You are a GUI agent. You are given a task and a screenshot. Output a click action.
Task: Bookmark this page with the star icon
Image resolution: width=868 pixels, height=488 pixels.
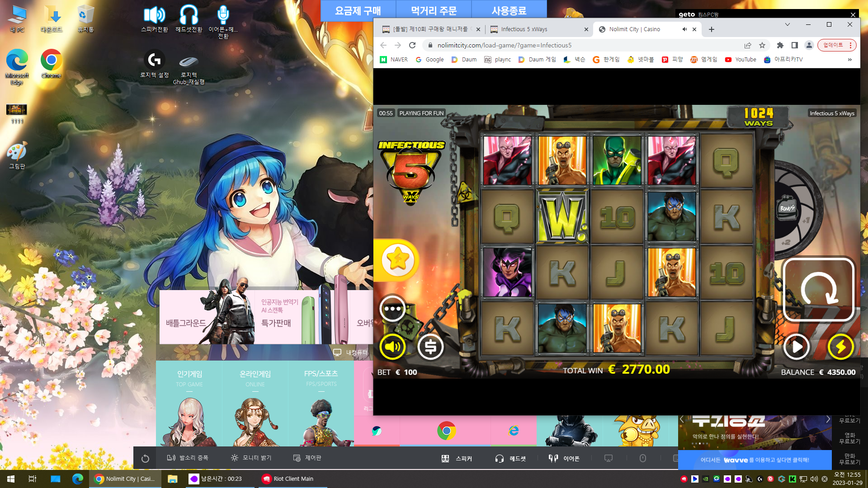[762, 45]
